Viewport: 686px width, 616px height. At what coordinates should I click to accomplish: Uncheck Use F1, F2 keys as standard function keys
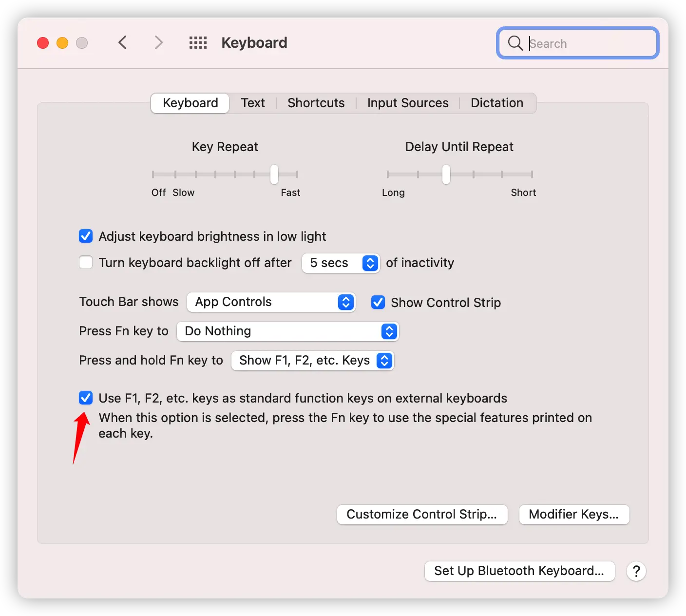(x=86, y=398)
